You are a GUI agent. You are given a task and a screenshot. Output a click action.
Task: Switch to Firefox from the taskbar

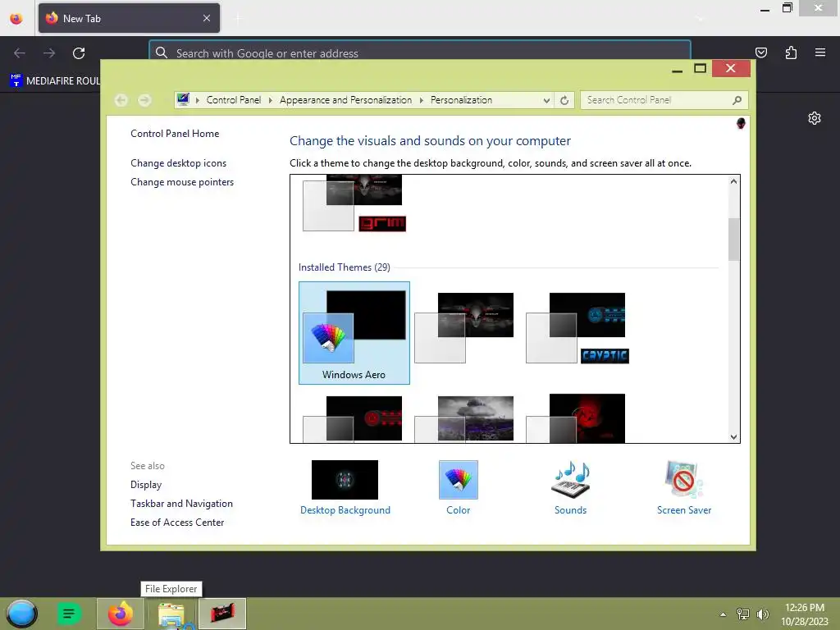tap(121, 614)
